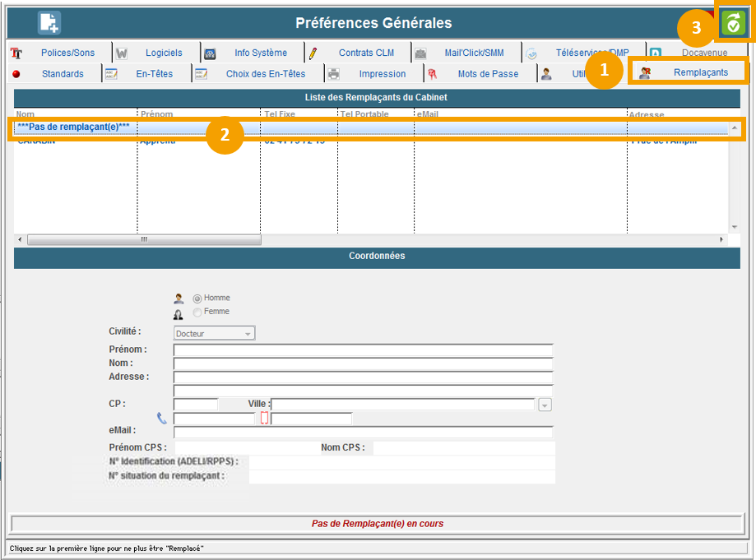This screenshot has height=560, width=756.
Task: Click the Choix des En-Têtes icon
Action: [x=201, y=74]
